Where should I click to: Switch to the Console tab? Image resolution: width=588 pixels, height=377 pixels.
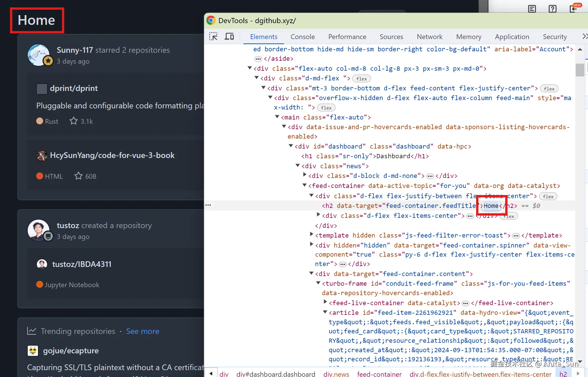pos(302,37)
